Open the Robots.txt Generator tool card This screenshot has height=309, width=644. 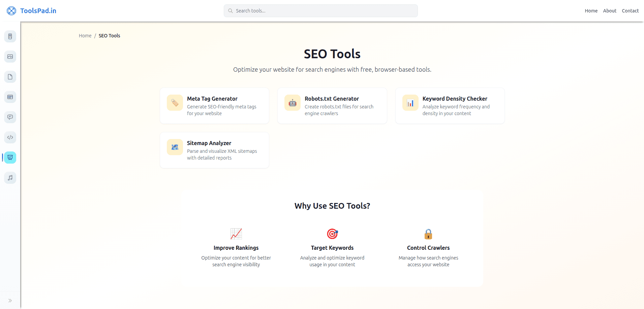click(332, 106)
